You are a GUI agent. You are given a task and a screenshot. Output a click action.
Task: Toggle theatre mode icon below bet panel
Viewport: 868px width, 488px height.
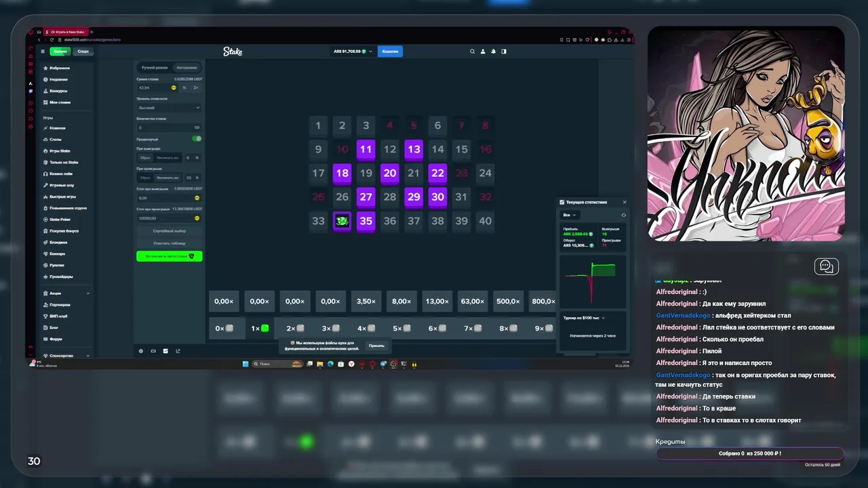click(x=153, y=351)
